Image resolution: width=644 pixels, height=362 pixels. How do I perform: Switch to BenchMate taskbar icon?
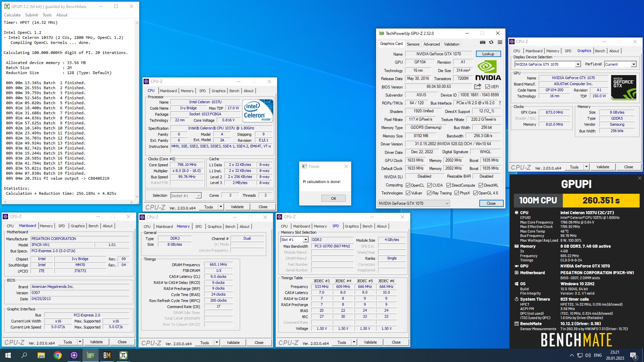(x=107, y=355)
